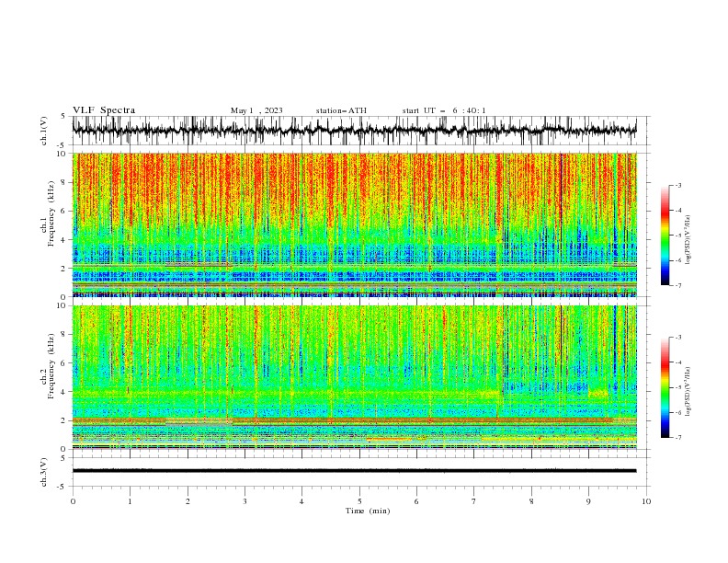The height and width of the screenshot is (563, 728).
Task: Click ch.2 log(PSD) colorbar label
Action: pyautogui.click(x=688, y=392)
